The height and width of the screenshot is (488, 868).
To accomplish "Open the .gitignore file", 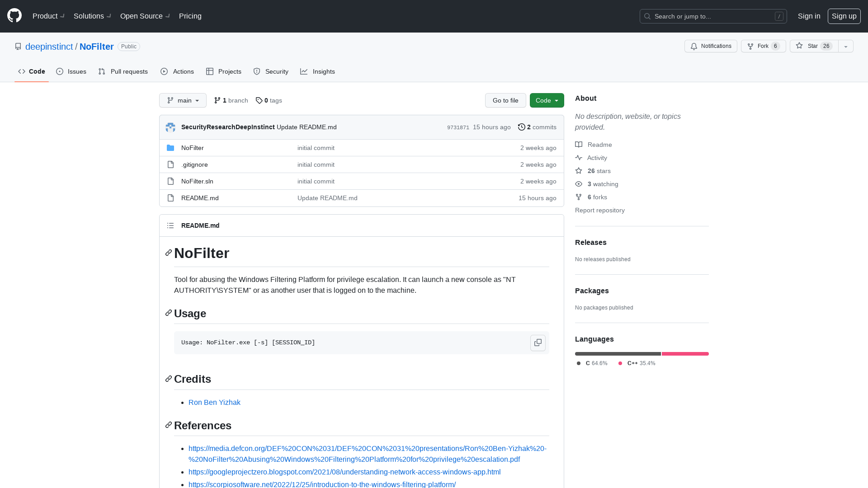I will click(194, 164).
